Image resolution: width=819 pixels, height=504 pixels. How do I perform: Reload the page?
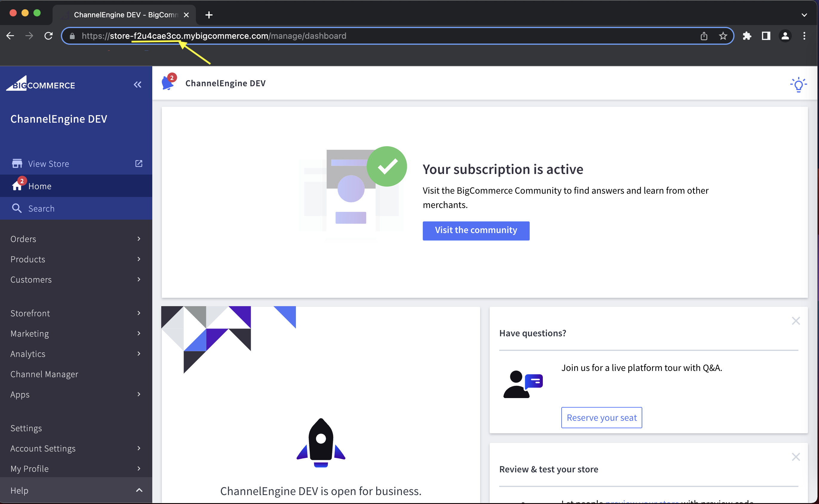pyautogui.click(x=49, y=36)
